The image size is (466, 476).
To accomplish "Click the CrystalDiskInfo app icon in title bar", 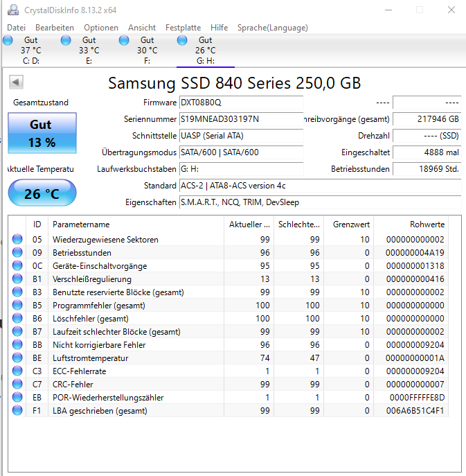I will pos(13,10).
